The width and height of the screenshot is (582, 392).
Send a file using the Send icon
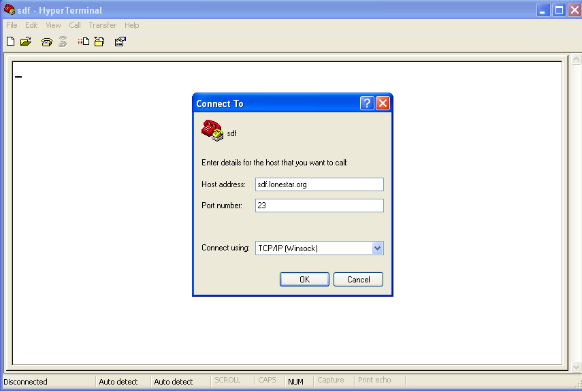pos(82,42)
